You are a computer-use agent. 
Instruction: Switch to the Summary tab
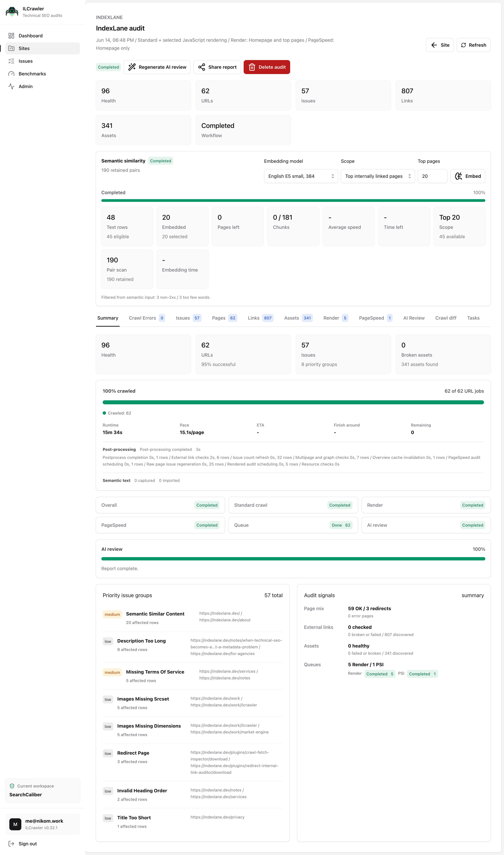pyautogui.click(x=108, y=318)
